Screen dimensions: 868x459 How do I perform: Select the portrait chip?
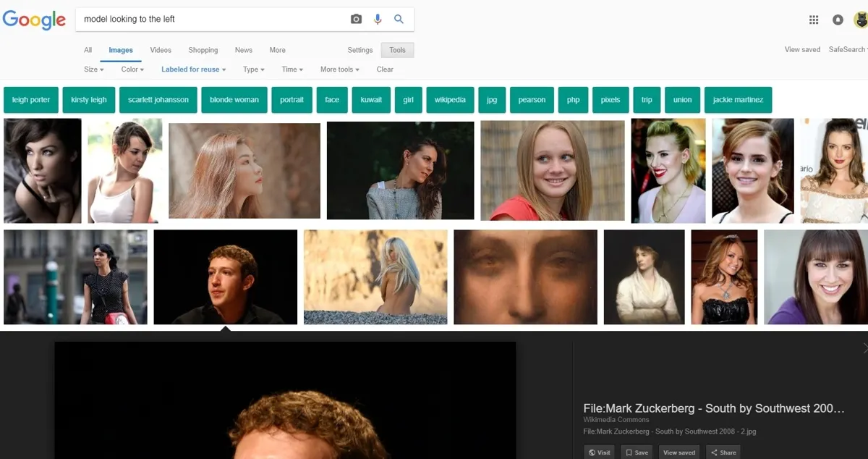(292, 100)
